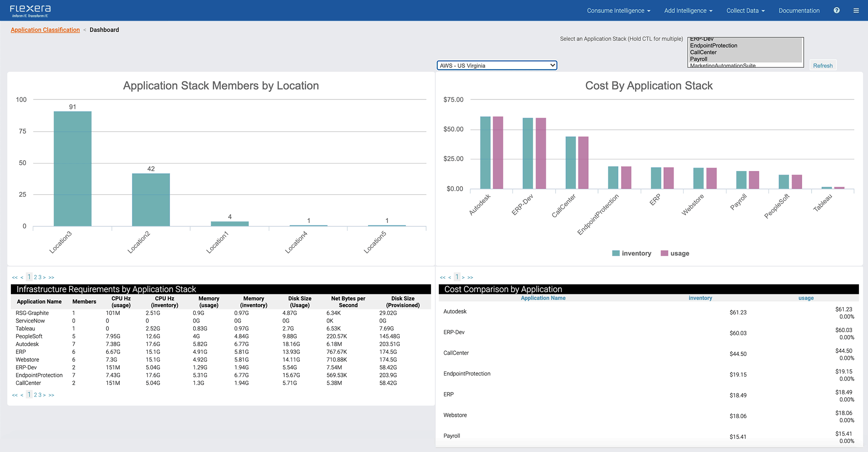This screenshot has width=868, height=452.
Task: Click next page arrow above Cost Comparison table
Action: (463, 277)
